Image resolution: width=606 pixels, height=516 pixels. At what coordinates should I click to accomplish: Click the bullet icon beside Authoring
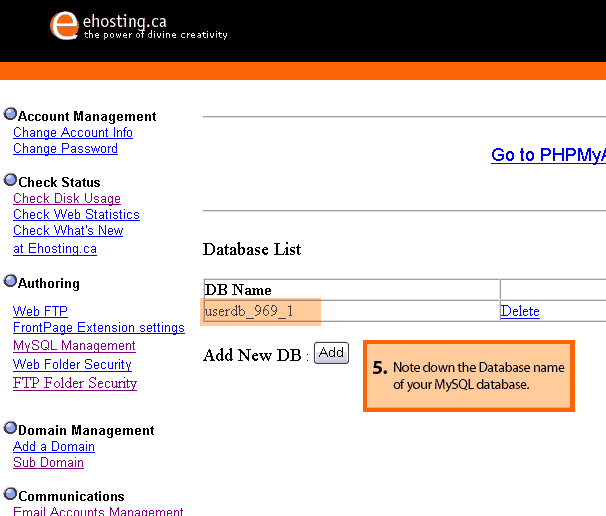click(10, 281)
